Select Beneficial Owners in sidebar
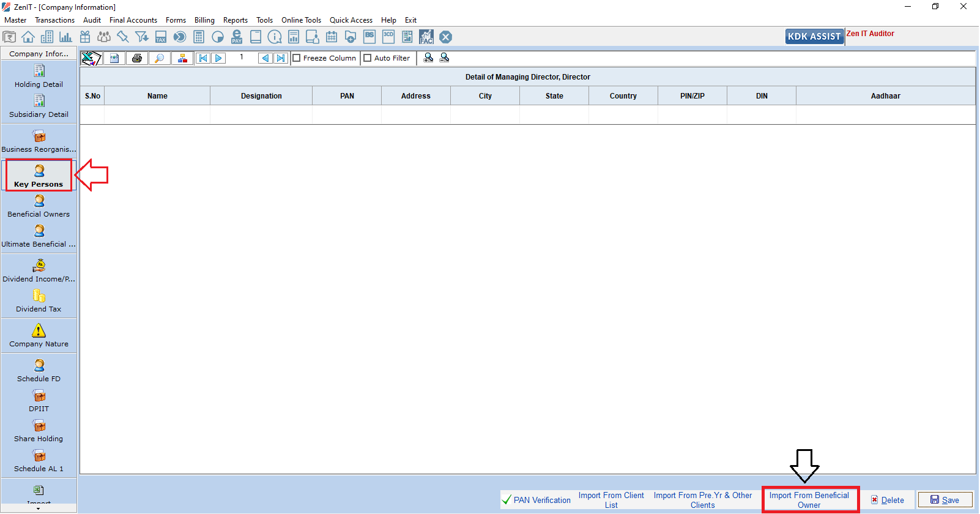This screenshot has height=514, width=980. pyautogui.click(x=39, y=206)
